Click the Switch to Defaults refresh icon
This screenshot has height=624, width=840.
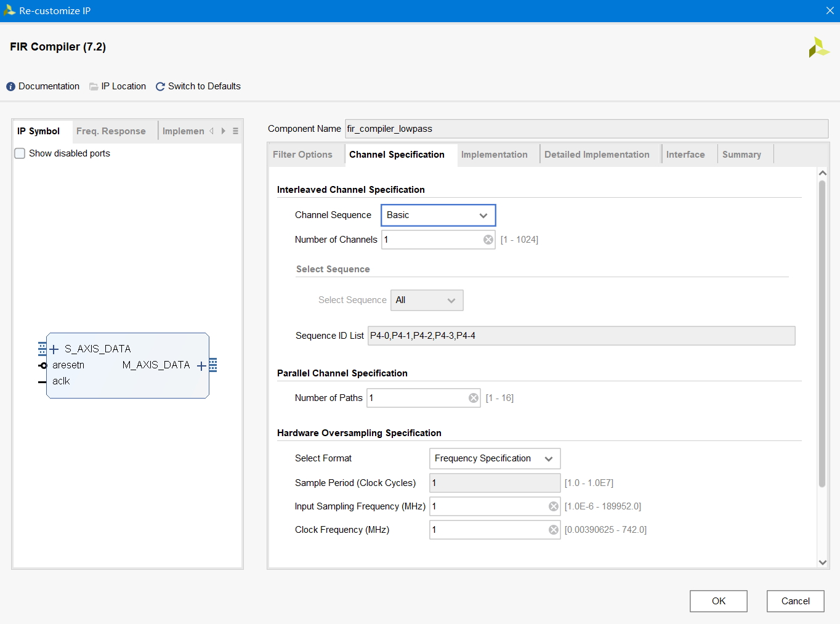[160, 87]
